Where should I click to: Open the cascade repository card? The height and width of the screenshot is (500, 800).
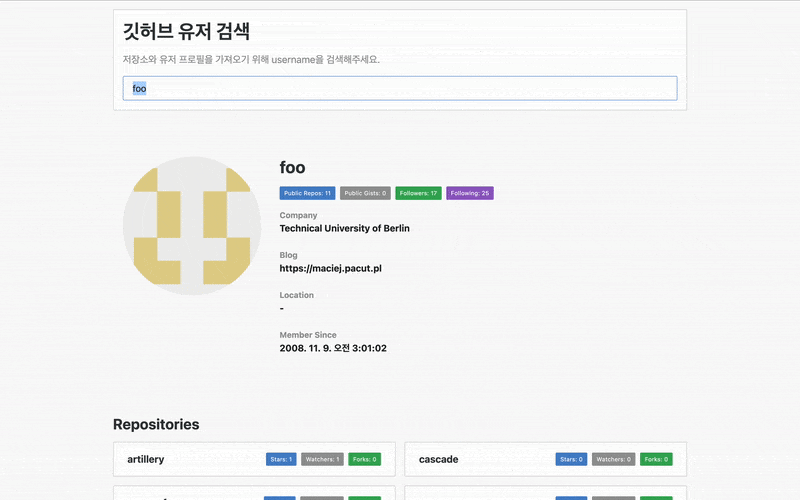[x=545, y=459]
